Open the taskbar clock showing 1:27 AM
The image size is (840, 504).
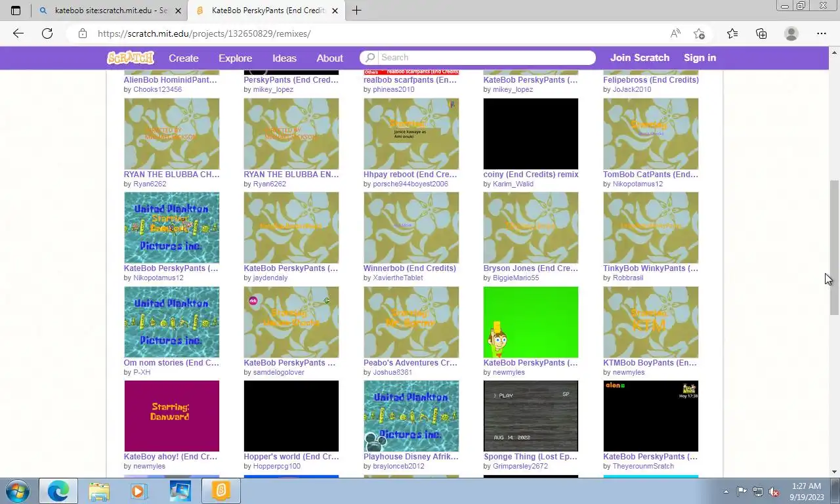[x=807, y=492]
